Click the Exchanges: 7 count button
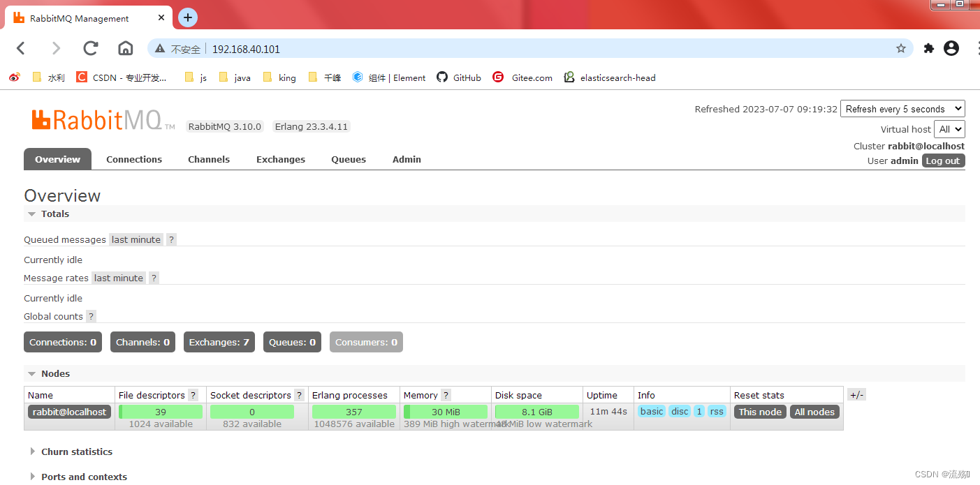This screenshot has height=485, width=980. 219,342
